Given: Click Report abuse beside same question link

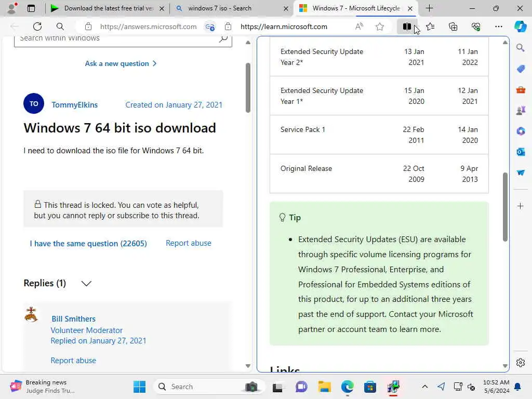Looking at the screenshot, I should [x=188, y=243].
